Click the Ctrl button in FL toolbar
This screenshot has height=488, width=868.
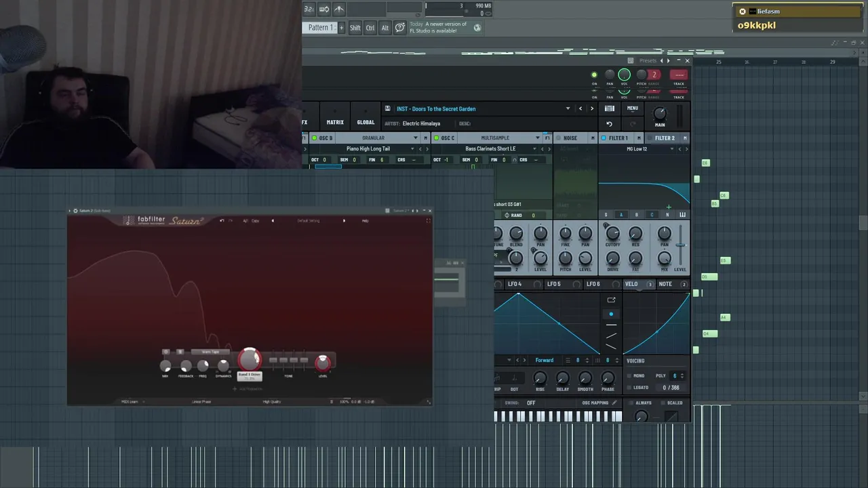(x=370, y=28)
